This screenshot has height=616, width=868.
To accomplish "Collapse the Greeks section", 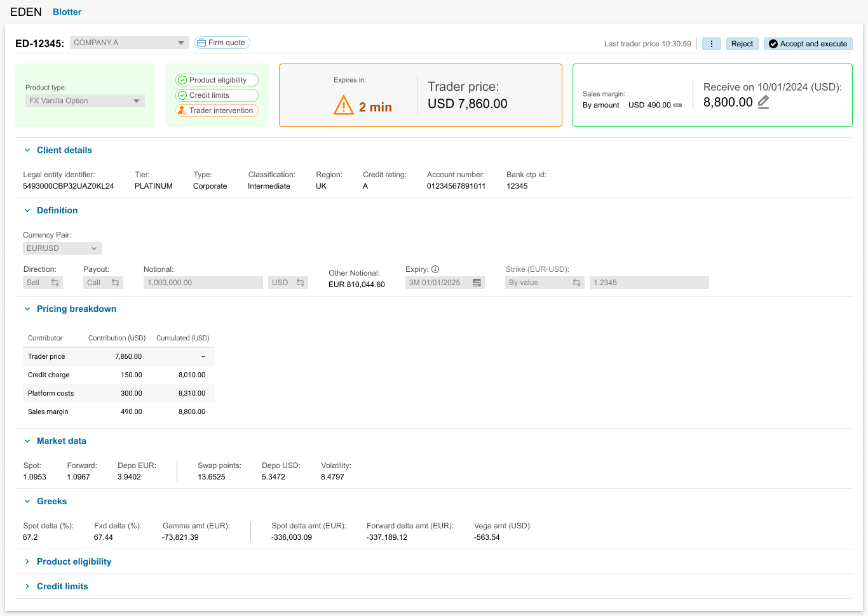I will [27, 502].
